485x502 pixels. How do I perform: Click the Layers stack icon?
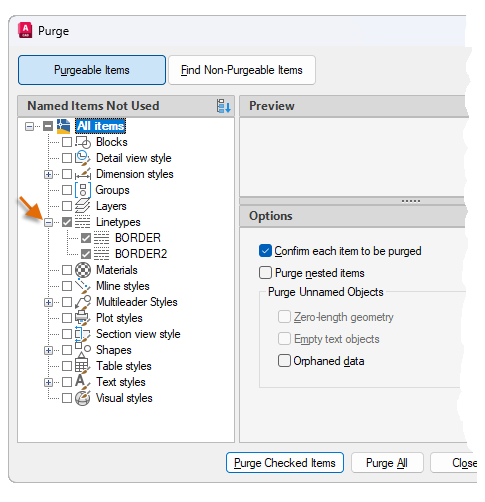click(x=83, y=206)
